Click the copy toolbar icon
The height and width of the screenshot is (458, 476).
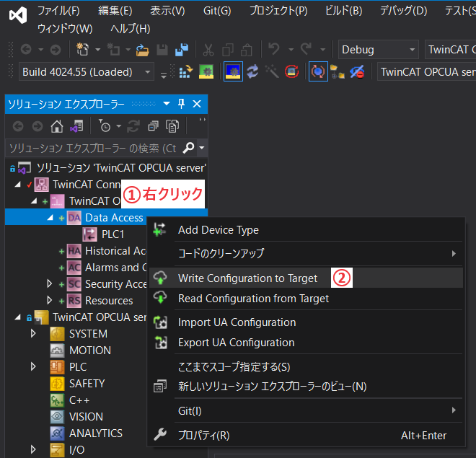pyautogui.click(x=228, y=50)
